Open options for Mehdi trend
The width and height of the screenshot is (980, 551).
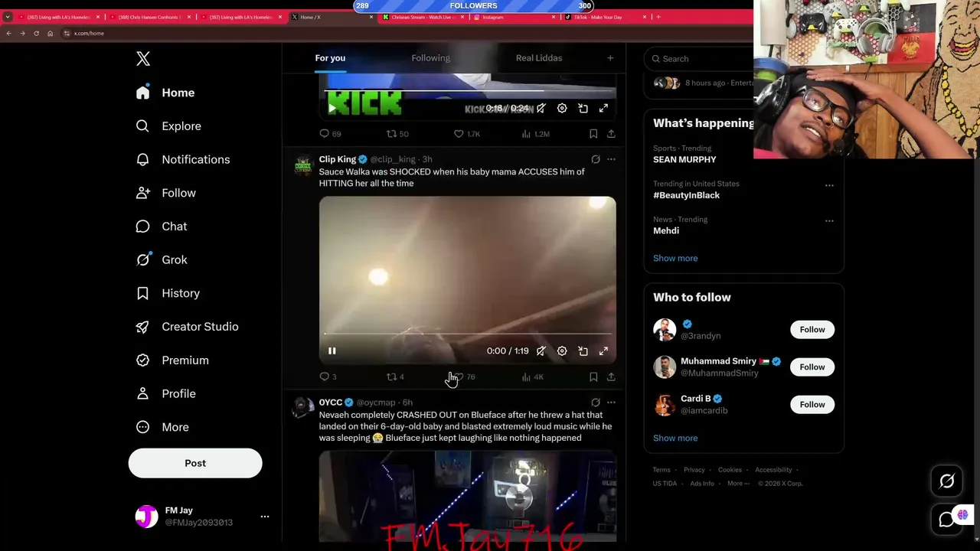pos(829,220)
